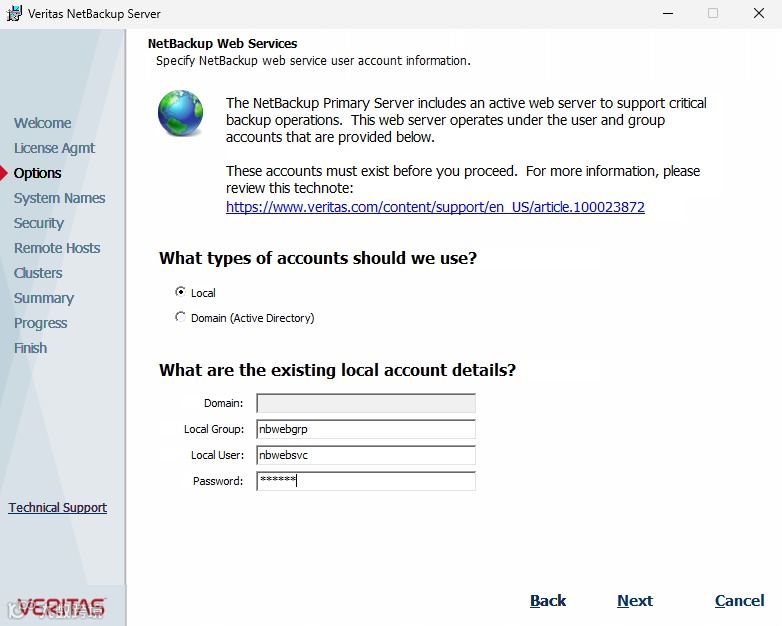
Task: Minimize the NetBackup Server window
Action: click(x=668, y=13)
